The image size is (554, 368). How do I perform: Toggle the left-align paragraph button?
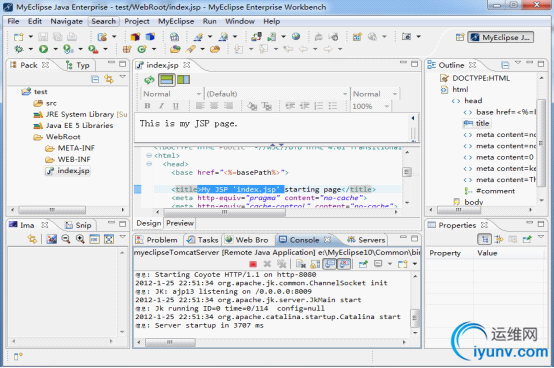tap(200, 106)
